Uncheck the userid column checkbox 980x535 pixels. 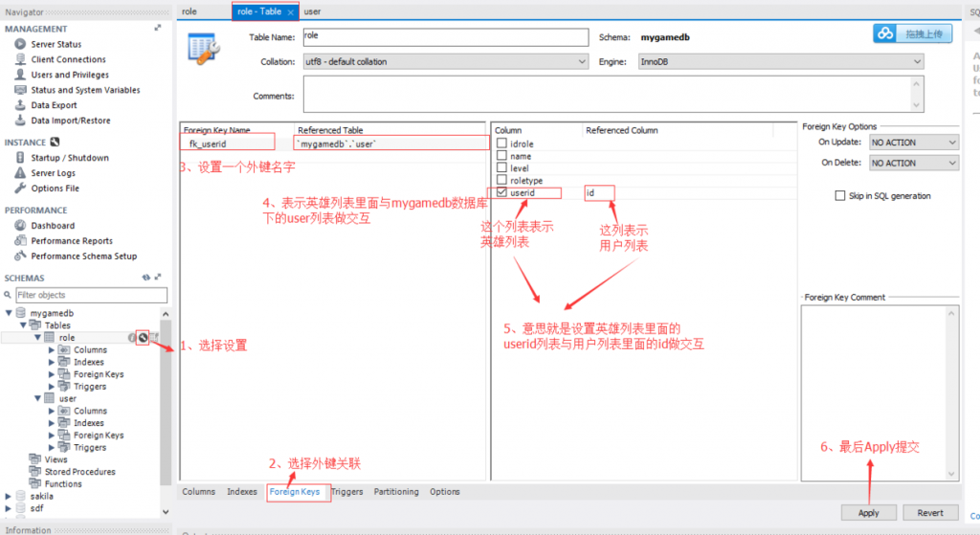(x=501, y=192)
